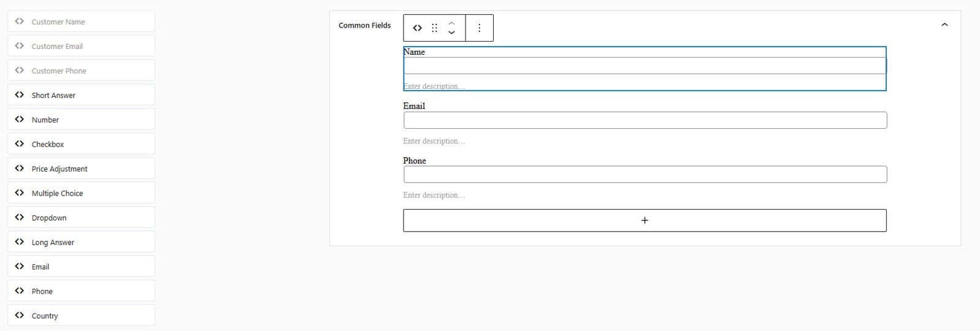Click the Long Answer block icon
This screenshot has height=331, width=980.
point(20,242)
